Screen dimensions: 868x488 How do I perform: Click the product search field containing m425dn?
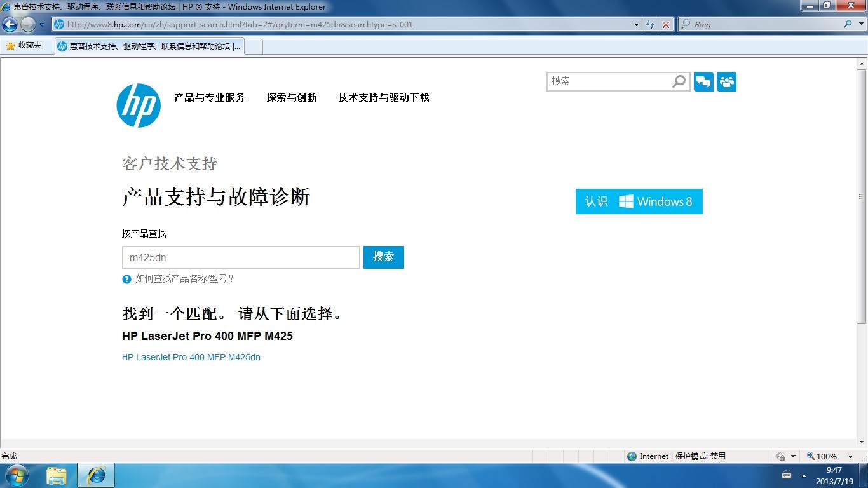click(x=241, y=257)
